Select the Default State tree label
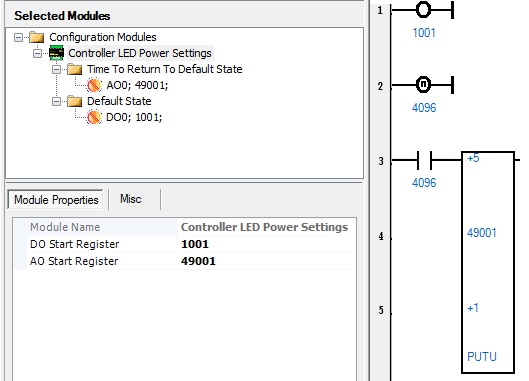The height and width of the screenshot is (381, 529). tap(119, 101)
